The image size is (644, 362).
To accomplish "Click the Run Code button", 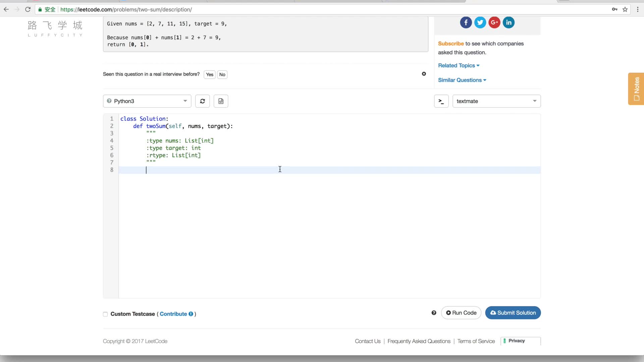I will (461, 313).
